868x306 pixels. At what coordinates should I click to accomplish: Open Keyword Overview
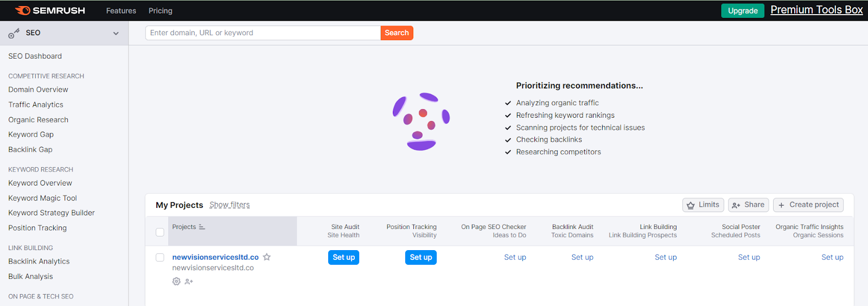40,183
